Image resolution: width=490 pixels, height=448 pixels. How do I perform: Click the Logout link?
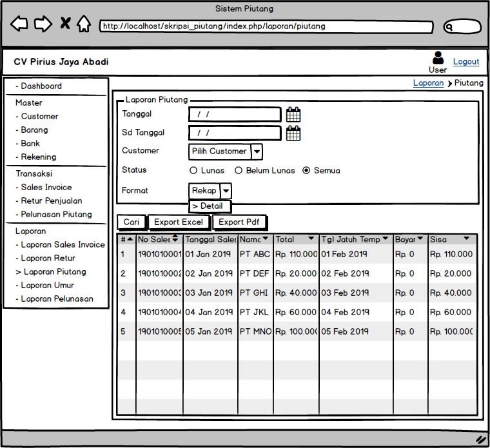[x=466, y=61]
